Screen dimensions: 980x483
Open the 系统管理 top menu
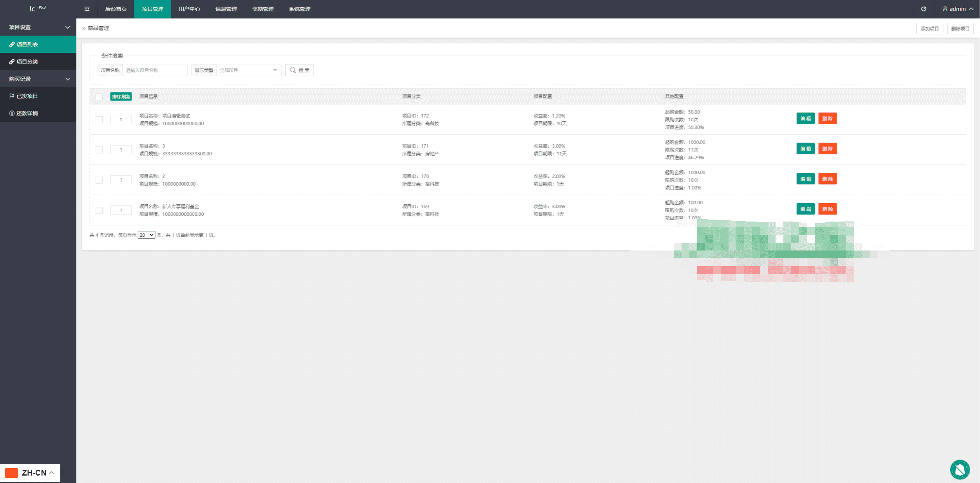click(300, 9)
